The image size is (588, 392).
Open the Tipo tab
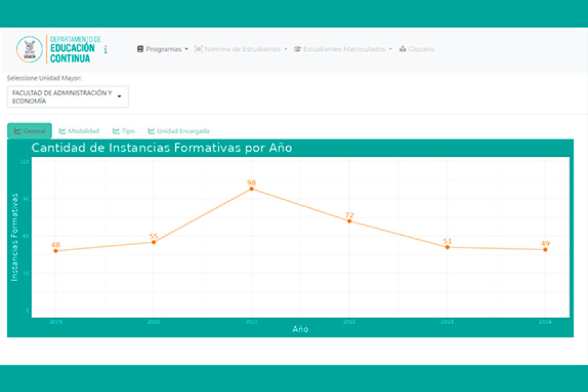point(127,131)
